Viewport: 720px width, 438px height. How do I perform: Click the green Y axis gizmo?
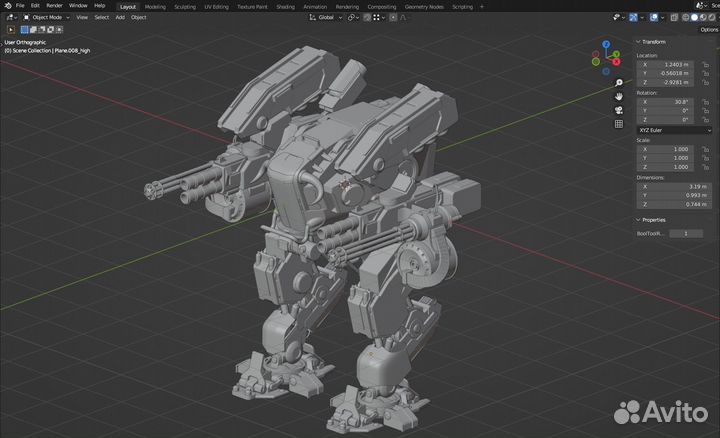click(x=616, y=54)
